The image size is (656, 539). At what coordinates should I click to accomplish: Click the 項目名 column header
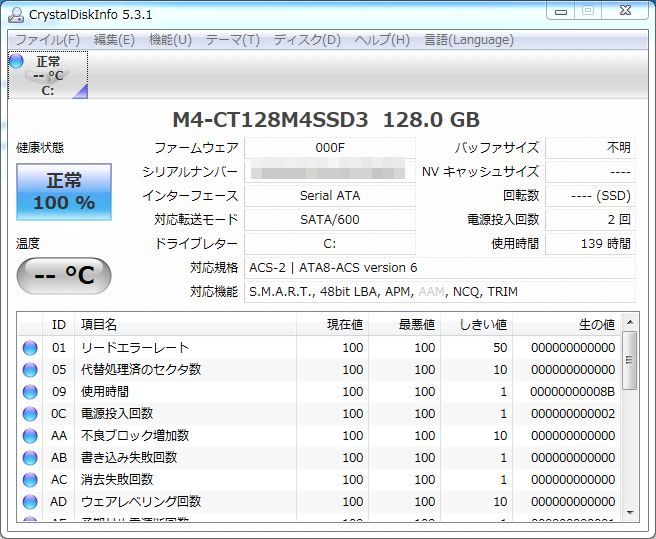click(186, 324)
